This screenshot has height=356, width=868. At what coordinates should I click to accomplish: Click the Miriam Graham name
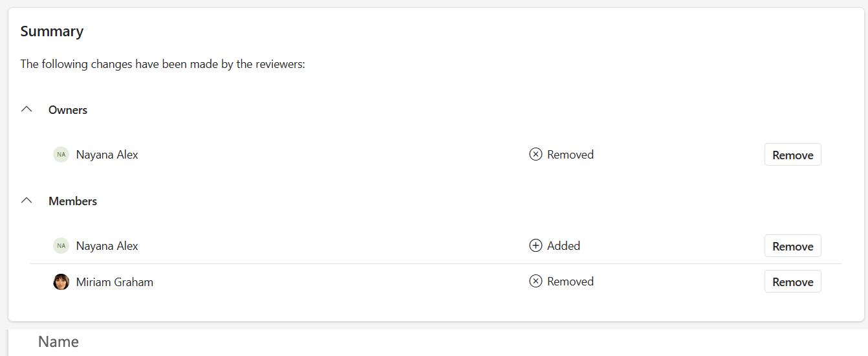point(114,282)
